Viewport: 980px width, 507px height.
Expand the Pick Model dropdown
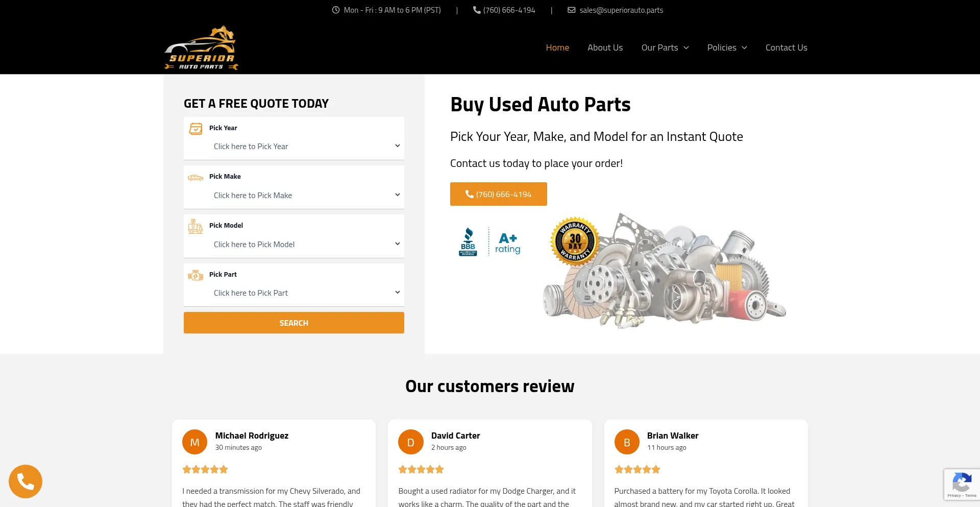(x=306, y=245)
